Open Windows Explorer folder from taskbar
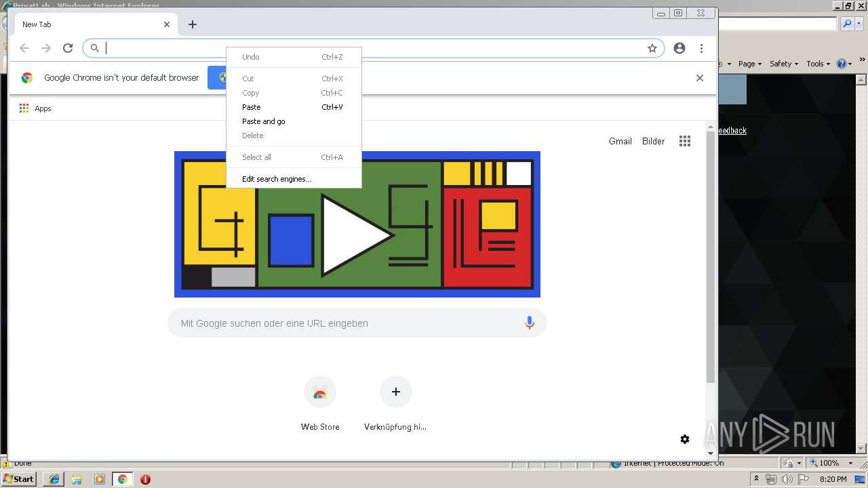868x488 pixels. click(x=77, y=479)
